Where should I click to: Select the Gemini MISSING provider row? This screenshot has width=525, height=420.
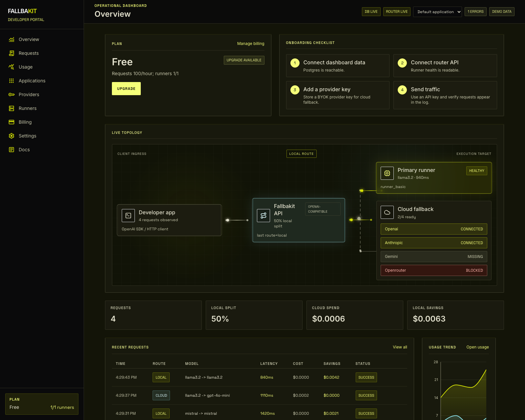pyautogui.click(x=434, y=257)
